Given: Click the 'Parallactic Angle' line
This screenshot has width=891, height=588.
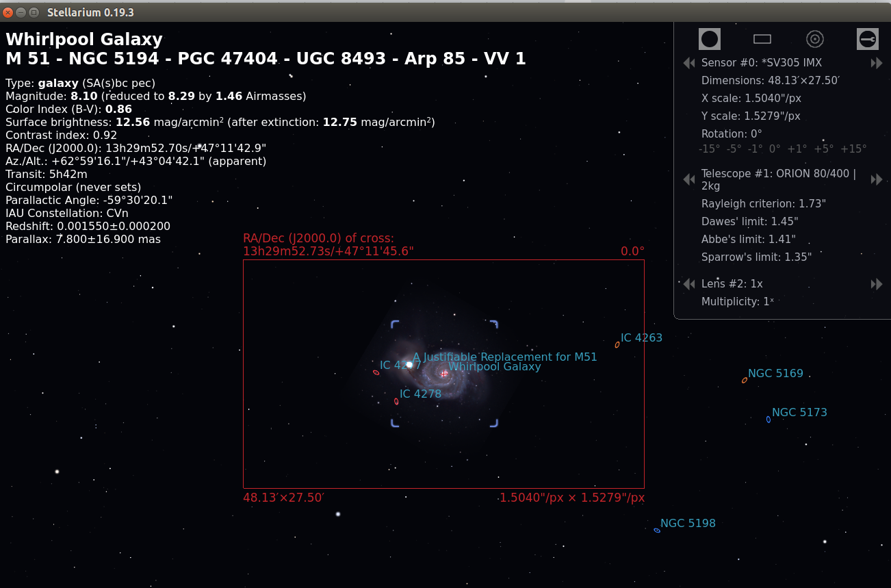Looking at the screenshot, I should (x=89, y=201).
